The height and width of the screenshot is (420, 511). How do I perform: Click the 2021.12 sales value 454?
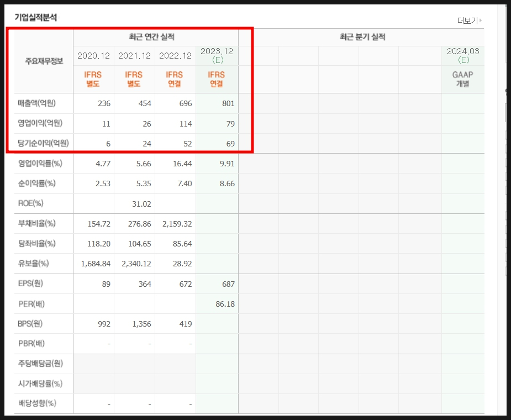tap(145, 103)
